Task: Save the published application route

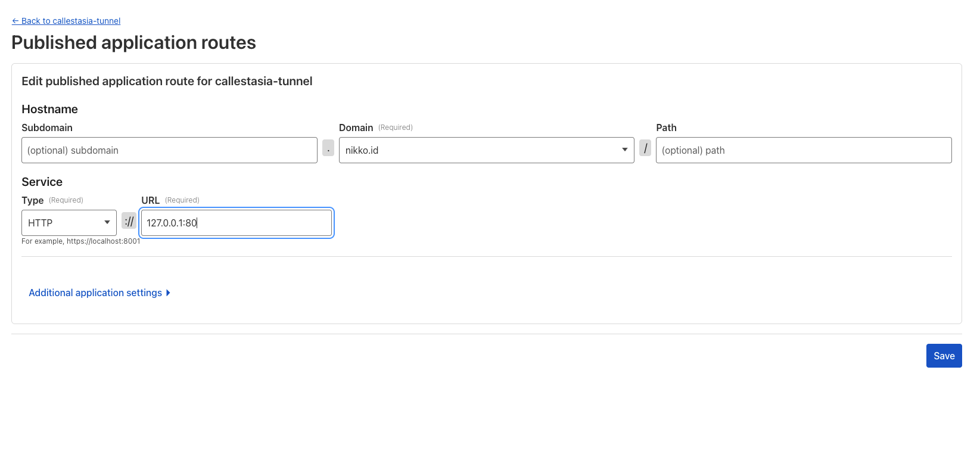Action: (944, 356)
